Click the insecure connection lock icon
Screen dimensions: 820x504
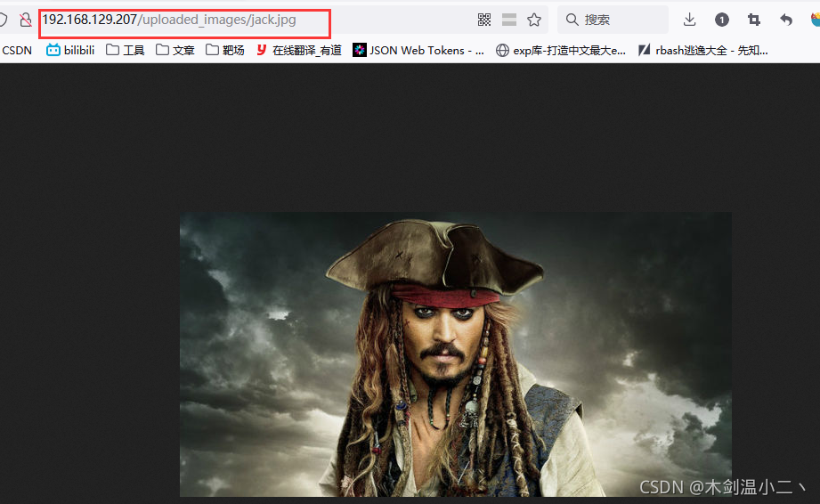(x=25, y=20)
